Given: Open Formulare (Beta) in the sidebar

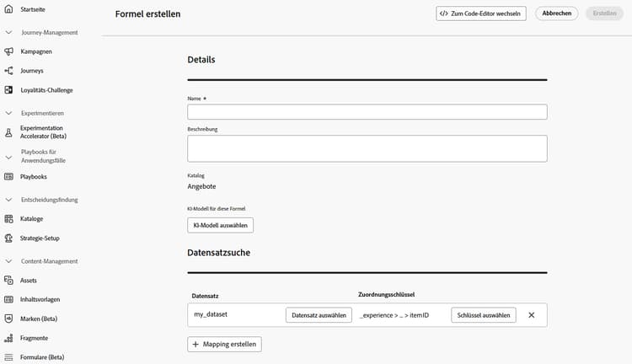Looking at the screenshot, I should coord(42,357).
